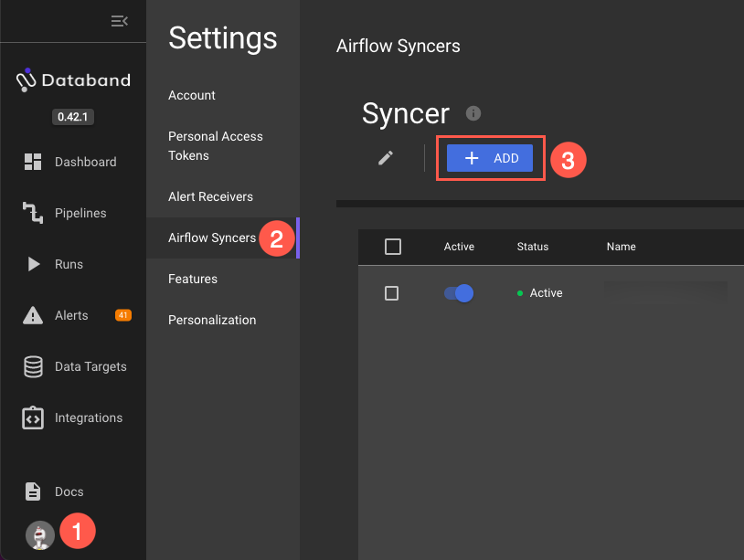Open Features settings
Screen dimensions: 744x560
click(193, 279)
